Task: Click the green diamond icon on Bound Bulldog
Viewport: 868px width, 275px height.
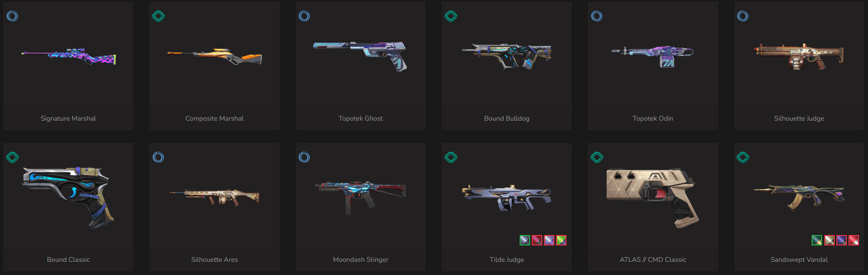Action: pos(451,16)
